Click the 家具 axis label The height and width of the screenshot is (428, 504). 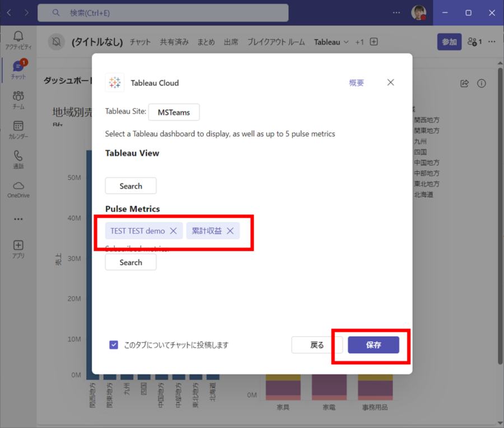[x=283, y=407]
